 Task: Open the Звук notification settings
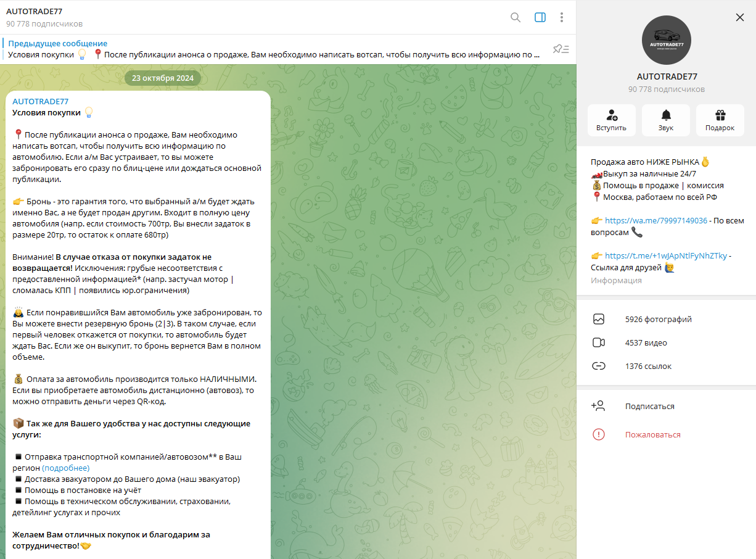click(x=666, y=120)
